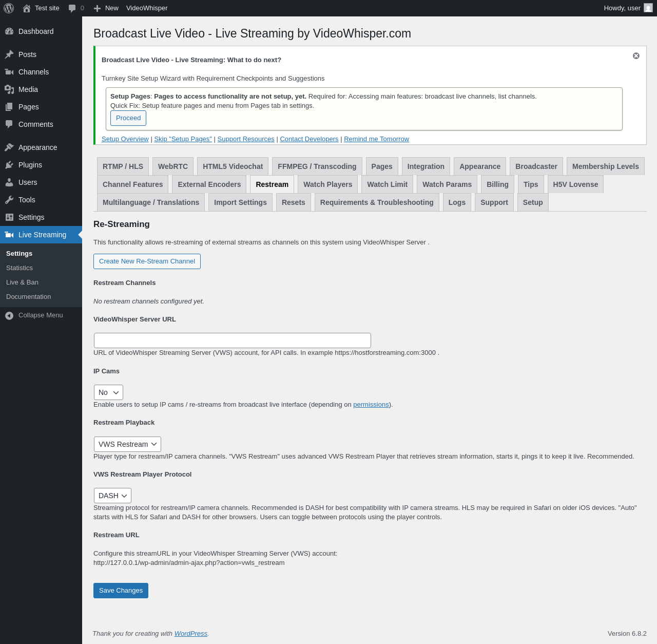Viewport: 657px width, 644px height.
Task: Open the H5V Lovense tab
Action: (x=575, y=184)
